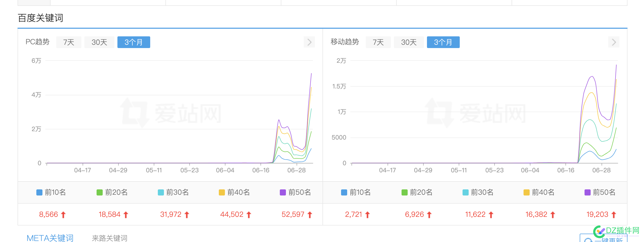Click the 1.5万 y-axis label on mobile chart
The image size is (644, 242).
point(339,86)
